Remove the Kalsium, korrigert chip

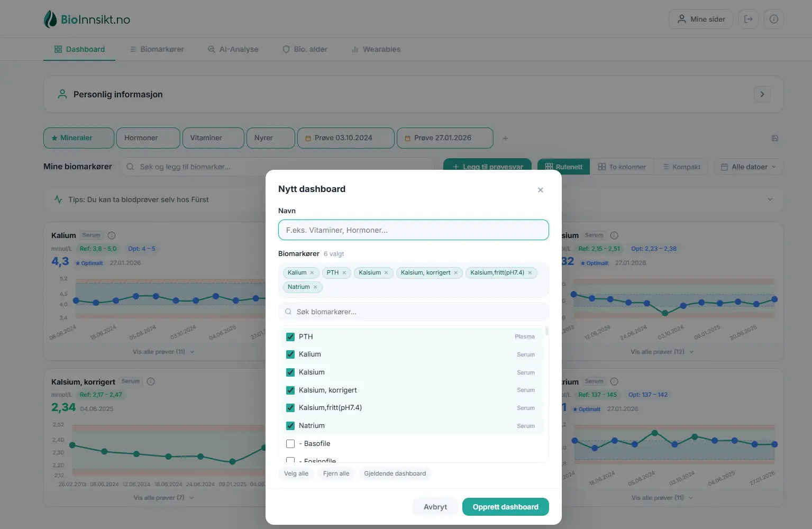[456, 273]
